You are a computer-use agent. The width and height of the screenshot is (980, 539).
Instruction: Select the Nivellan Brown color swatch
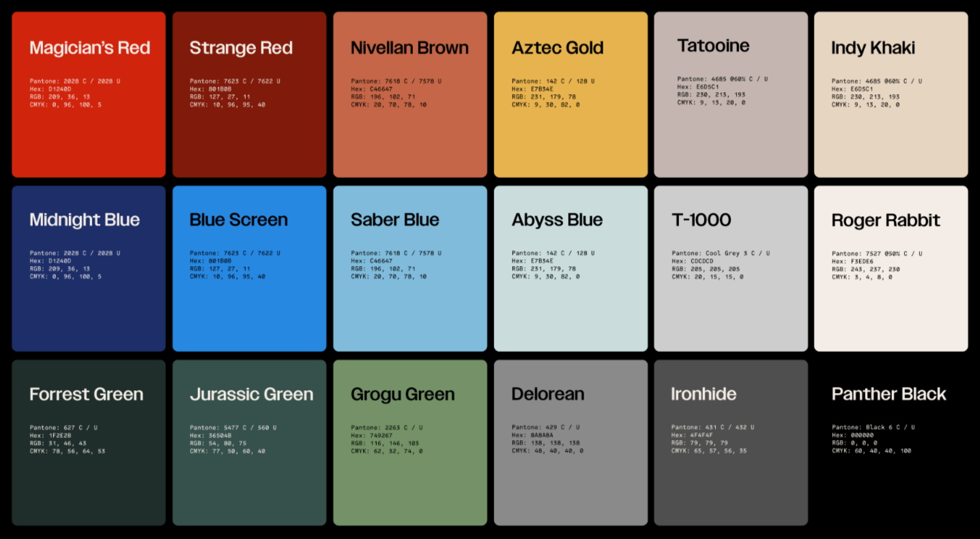(x=410, y=94)
